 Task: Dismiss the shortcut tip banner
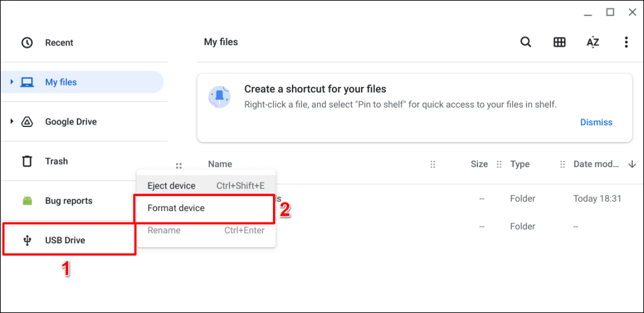[x=596, y=122]
